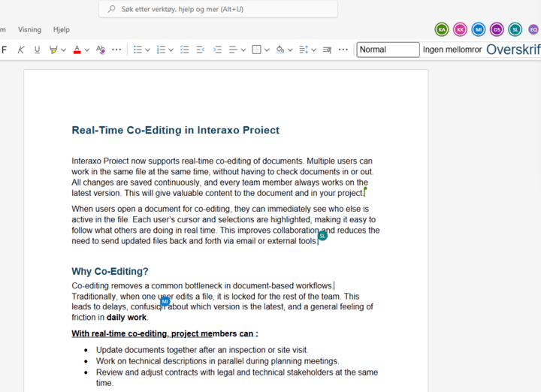Toggle bold formatting (F button)
541x392 pixels.
[5, 50]
